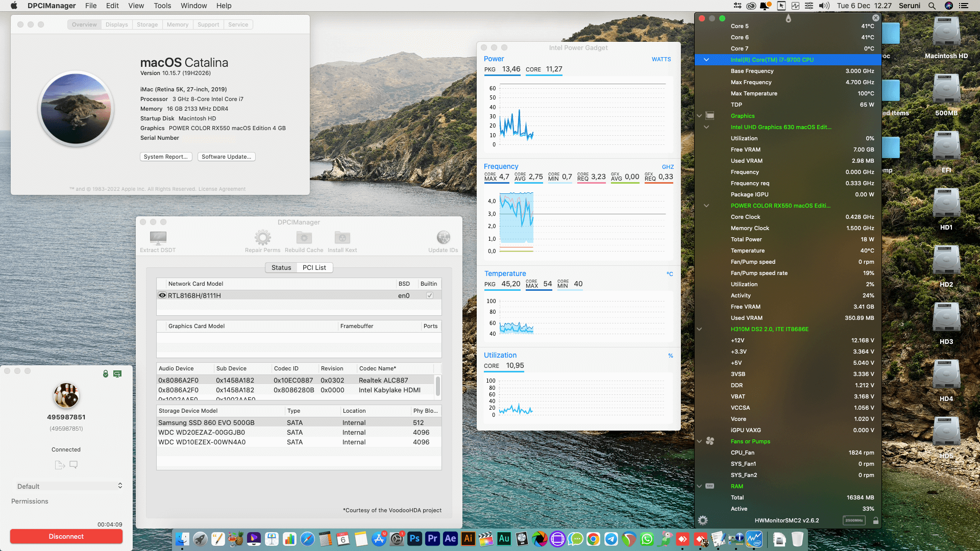
Task: Click the Rebuild Cache icon
Action: 304,238
